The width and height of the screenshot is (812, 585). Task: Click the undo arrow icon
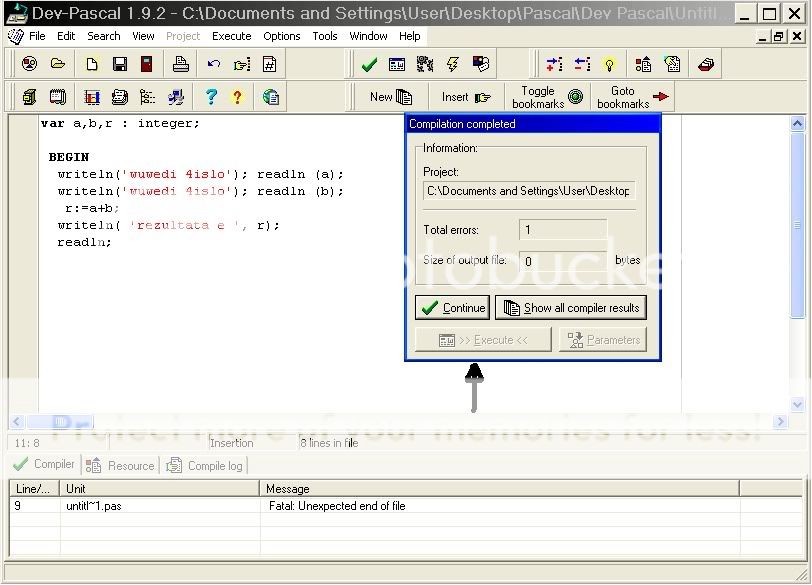point(213,64)
